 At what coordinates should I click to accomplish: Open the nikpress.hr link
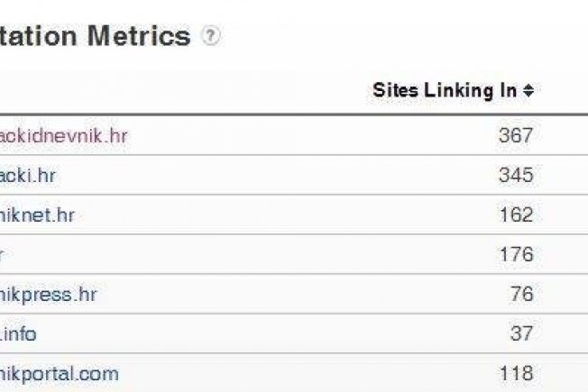pyautogui.click(x=48, y=295)
